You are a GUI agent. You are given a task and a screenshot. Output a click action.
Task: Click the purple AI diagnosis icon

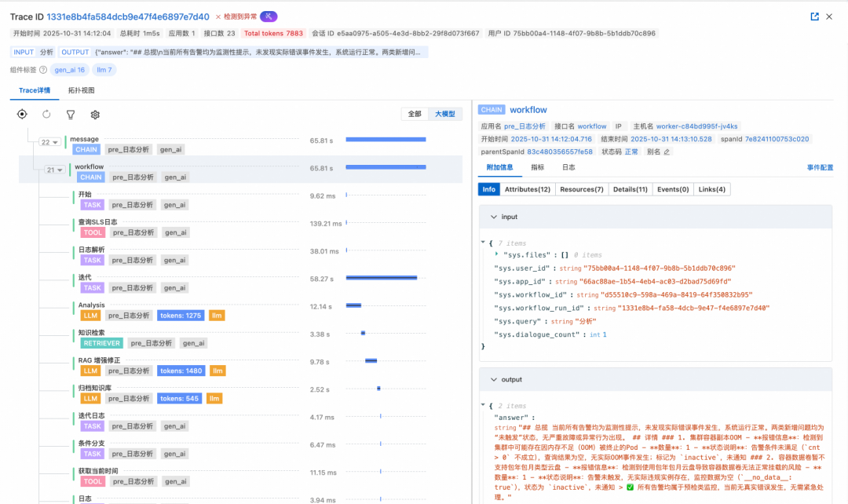point(269,16)
